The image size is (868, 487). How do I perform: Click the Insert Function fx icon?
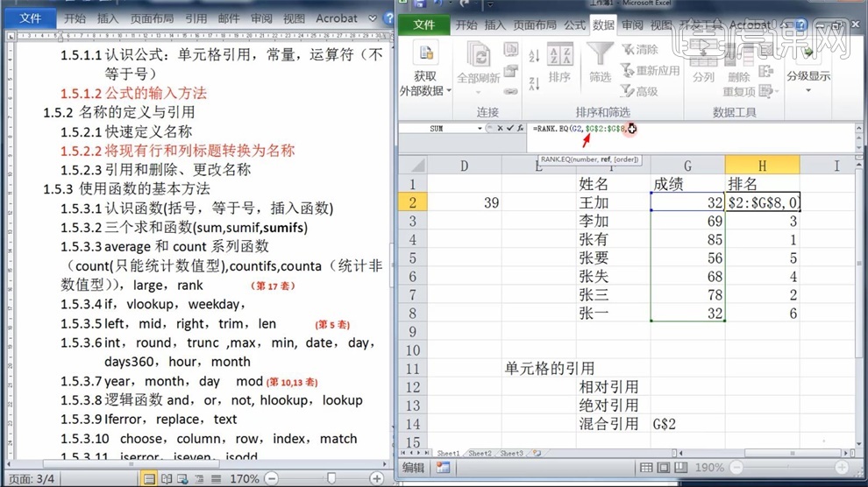pyautogui.click(x=520, y=128)
